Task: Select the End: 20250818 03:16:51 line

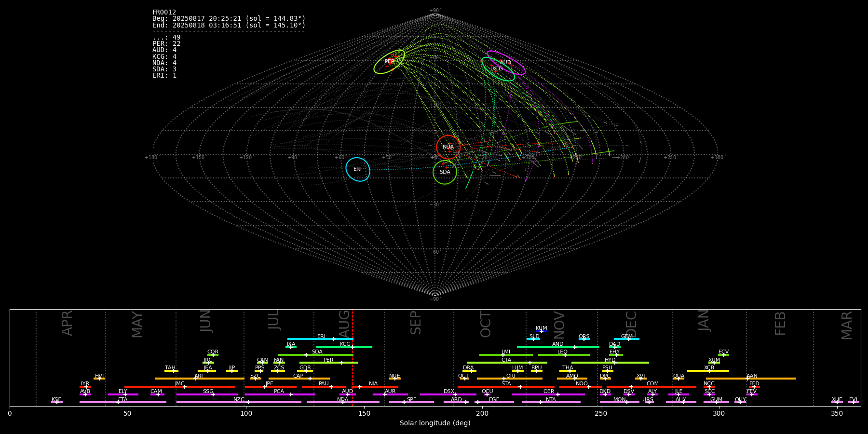Action: [x=229, y=25]
